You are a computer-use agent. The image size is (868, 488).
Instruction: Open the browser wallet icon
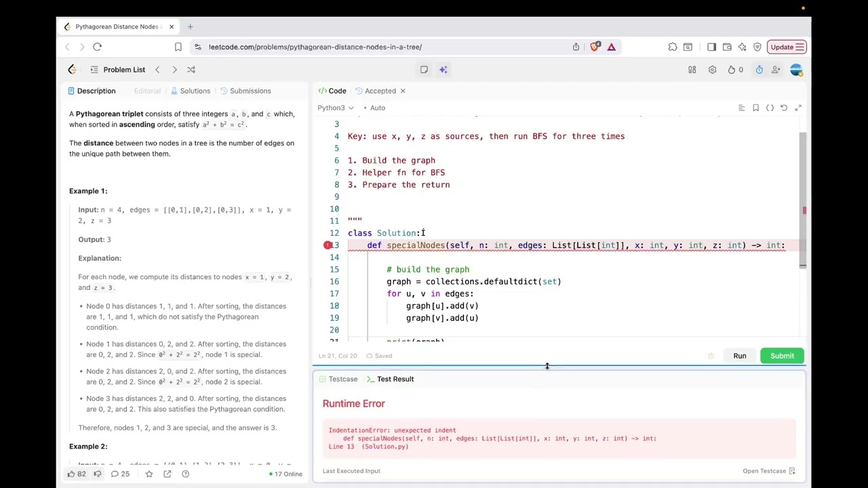click(x=727, y=47)
